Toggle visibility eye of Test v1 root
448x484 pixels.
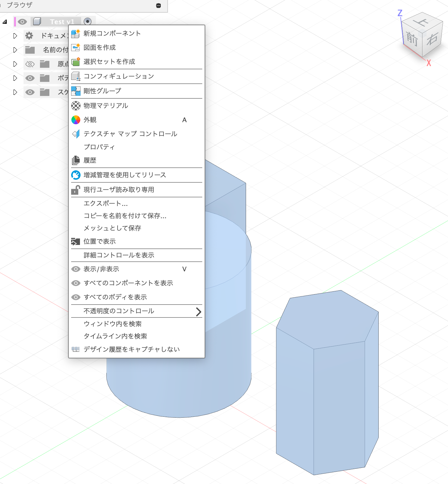(22, 22)
